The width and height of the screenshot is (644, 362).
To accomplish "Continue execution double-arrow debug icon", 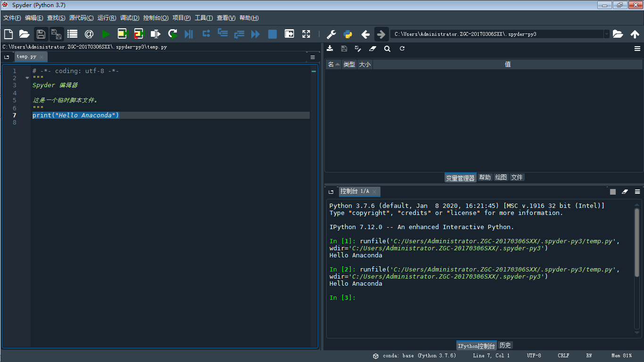I will (256, 34).
